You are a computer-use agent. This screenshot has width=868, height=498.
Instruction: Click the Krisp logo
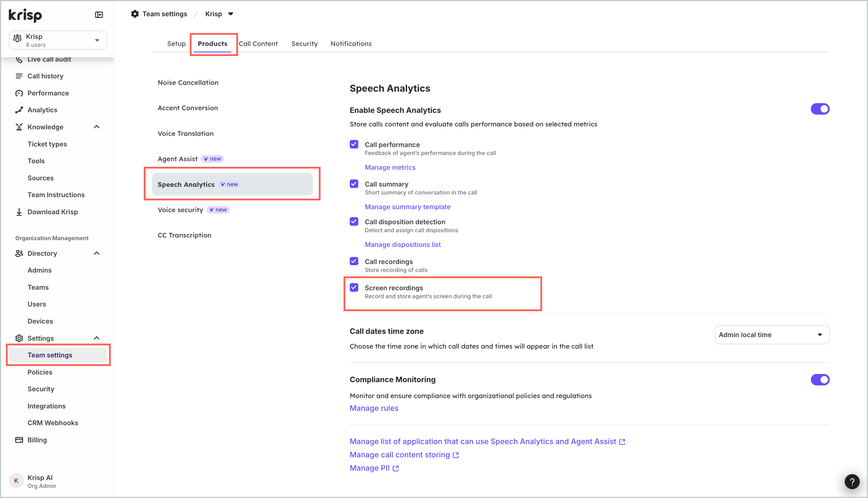click(25, 15)
